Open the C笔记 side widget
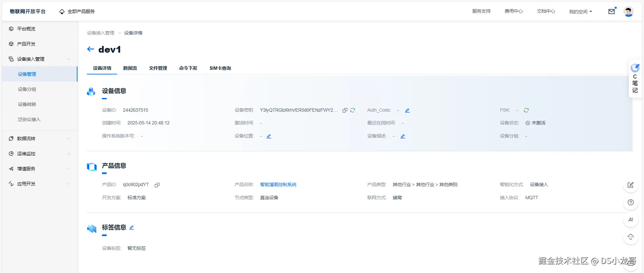 [635, 78]
